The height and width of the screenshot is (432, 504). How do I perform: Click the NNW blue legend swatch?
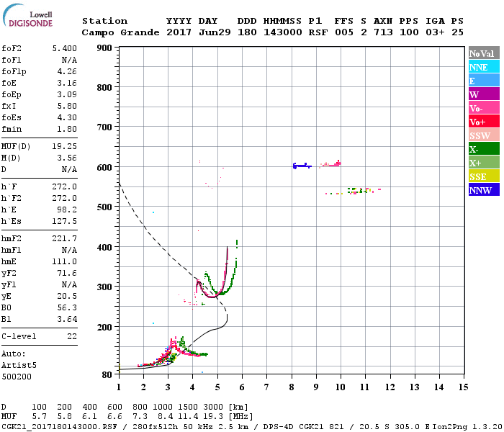coord(484,189)
